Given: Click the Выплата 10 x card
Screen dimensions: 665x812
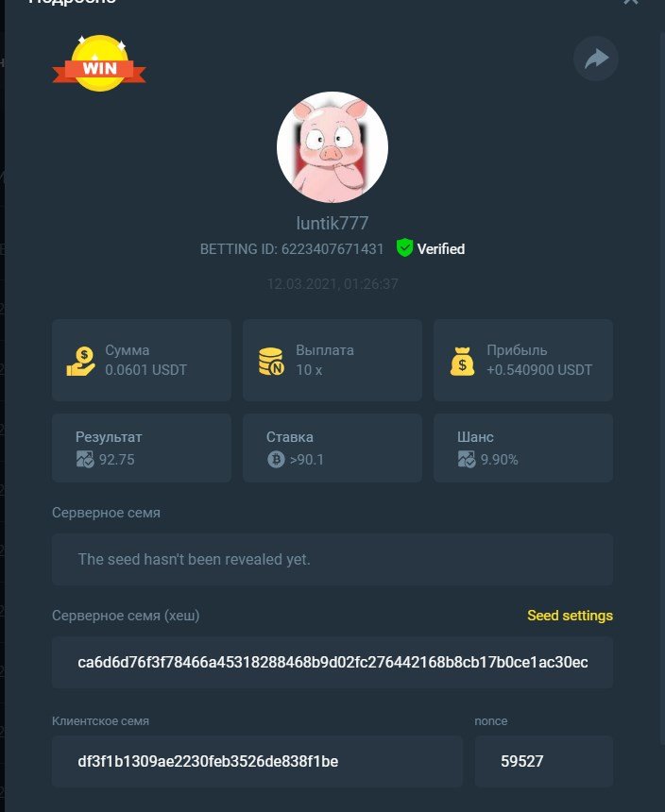Looking at the screenshot, I should pyautogui.click(x=332, y=360).
